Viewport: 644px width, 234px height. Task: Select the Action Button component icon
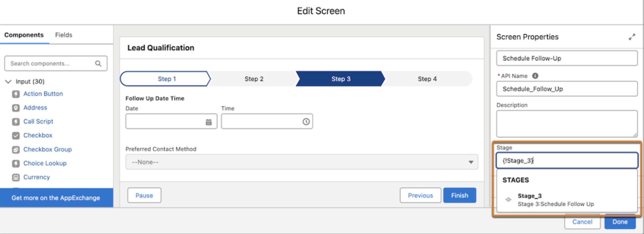point(16,94)
